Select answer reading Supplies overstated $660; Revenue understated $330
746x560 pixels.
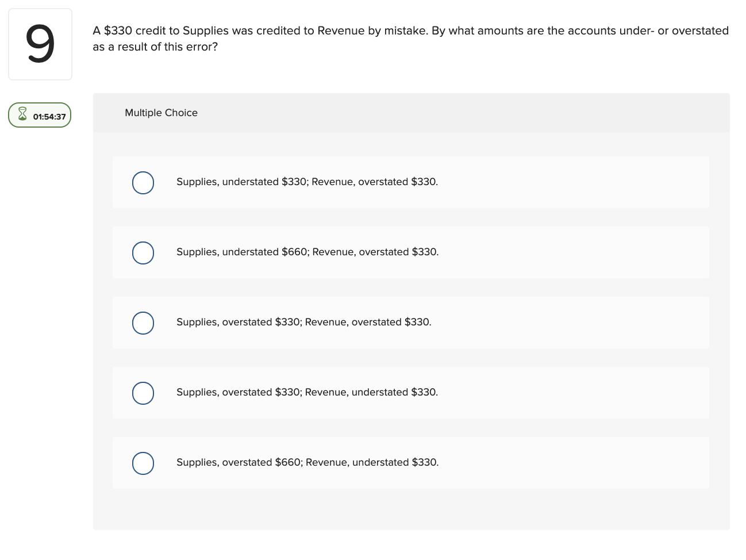click(307, 462)
